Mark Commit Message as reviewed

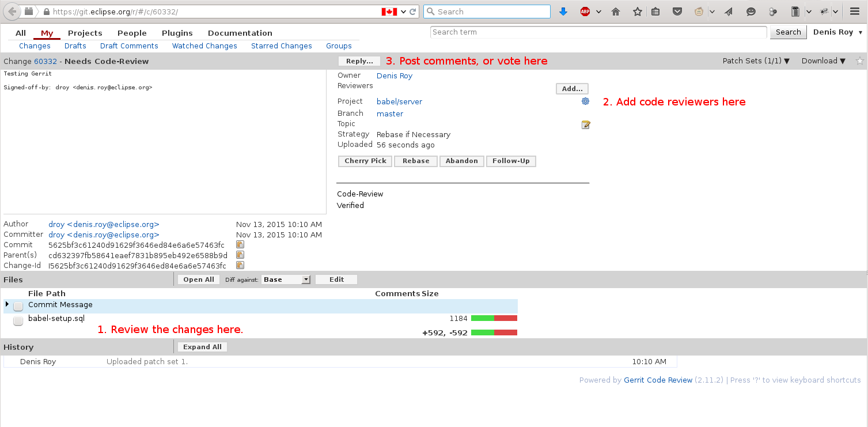pos(18,306)
